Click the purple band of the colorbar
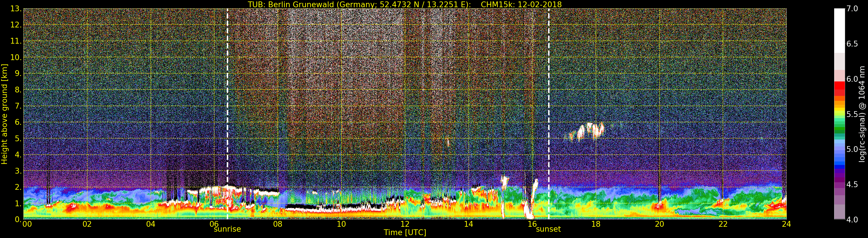The height and width of the screenshot is (238, 868). click(x=839, y=180)
